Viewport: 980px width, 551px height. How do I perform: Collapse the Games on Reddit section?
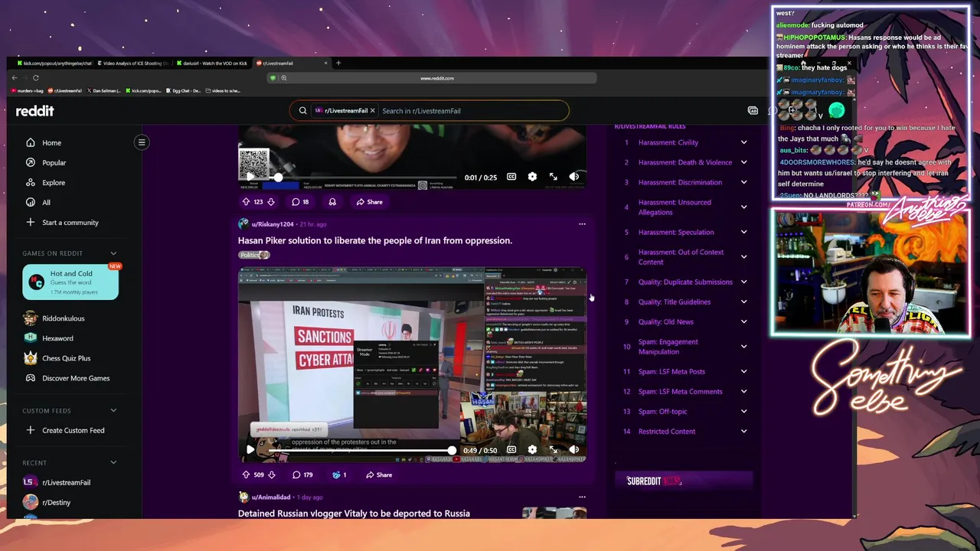(113, 253)
